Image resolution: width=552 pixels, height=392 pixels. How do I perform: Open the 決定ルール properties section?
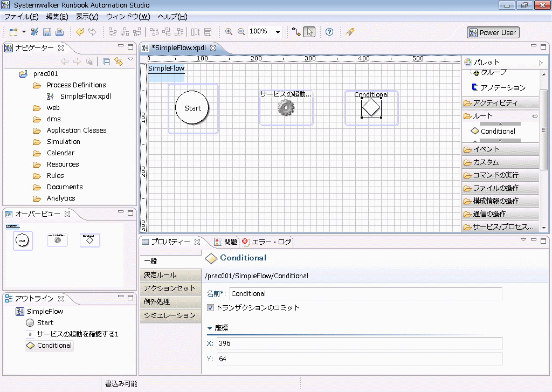coord(170,275)
